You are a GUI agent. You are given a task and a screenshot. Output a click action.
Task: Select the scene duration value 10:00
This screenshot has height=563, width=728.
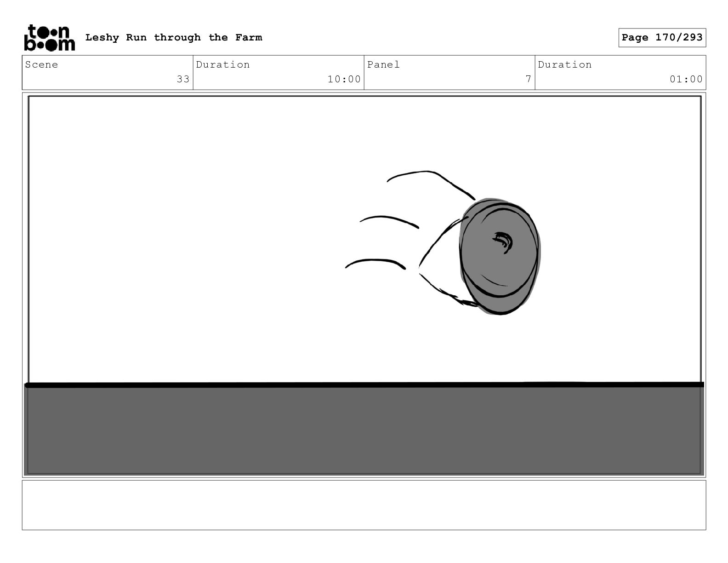point(344,79)
